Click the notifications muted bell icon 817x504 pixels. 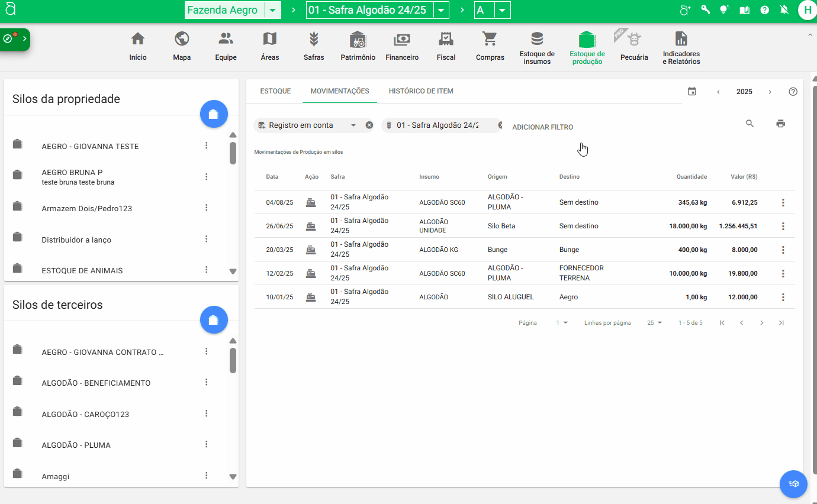point(784,10)
